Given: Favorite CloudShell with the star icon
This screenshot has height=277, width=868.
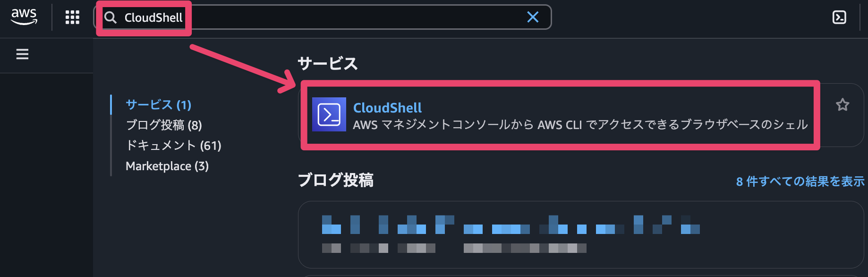Looking at the screenshot, I should click(x=842, y=104).
